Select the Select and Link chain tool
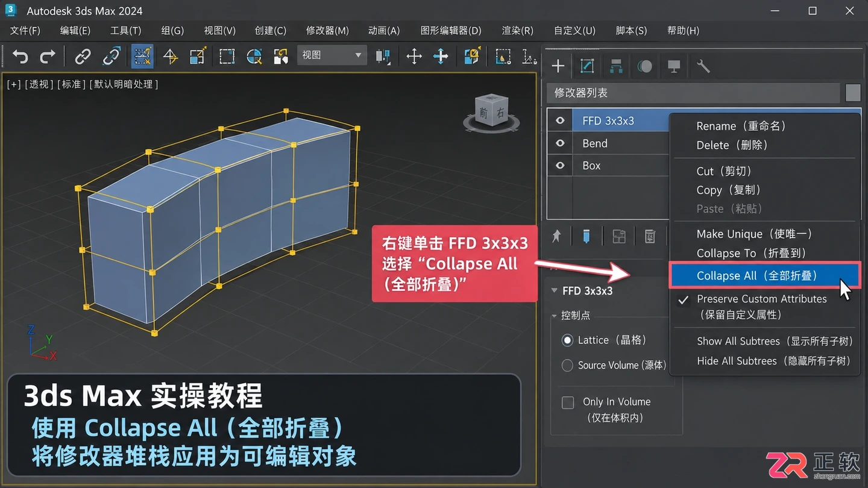868x488 pixels. pyautogui.click(x=83, y=57)
